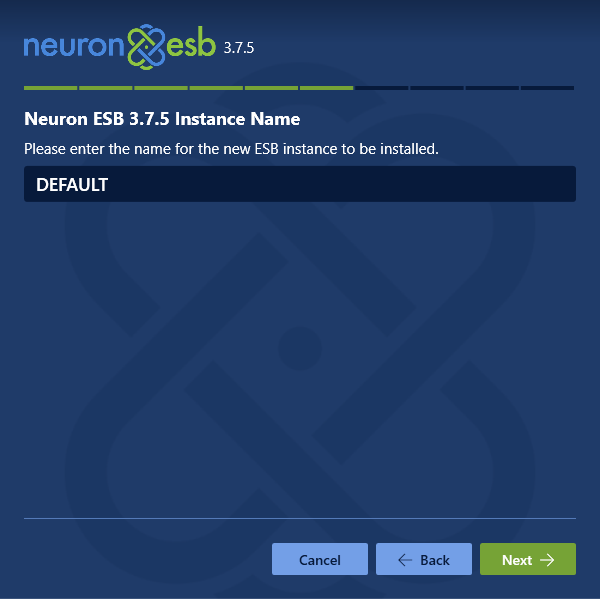
Task: Click the Next button
Action: click(x=528, y=559)
